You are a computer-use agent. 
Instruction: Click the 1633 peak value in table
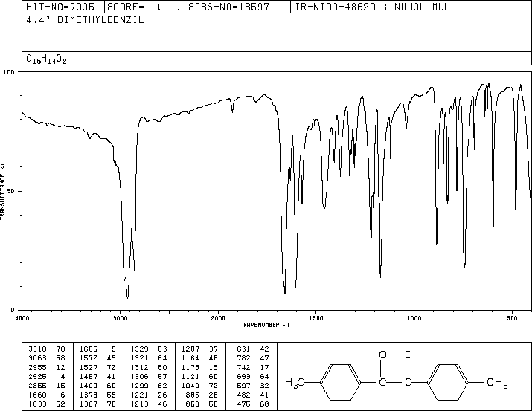coord(38,404)
